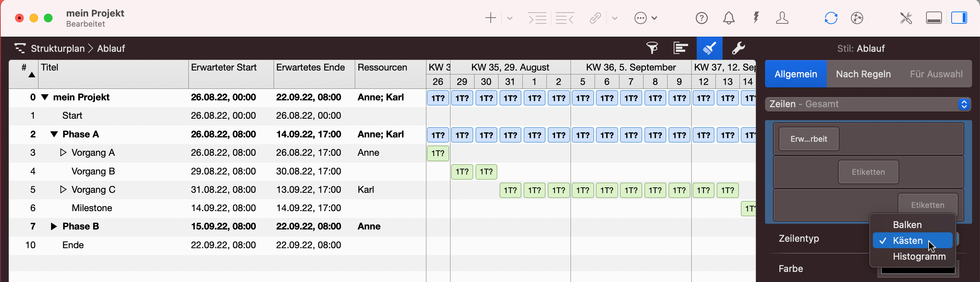Toggle the style brush inspector
The image size is (980, 282).
[x=709, y=48]
